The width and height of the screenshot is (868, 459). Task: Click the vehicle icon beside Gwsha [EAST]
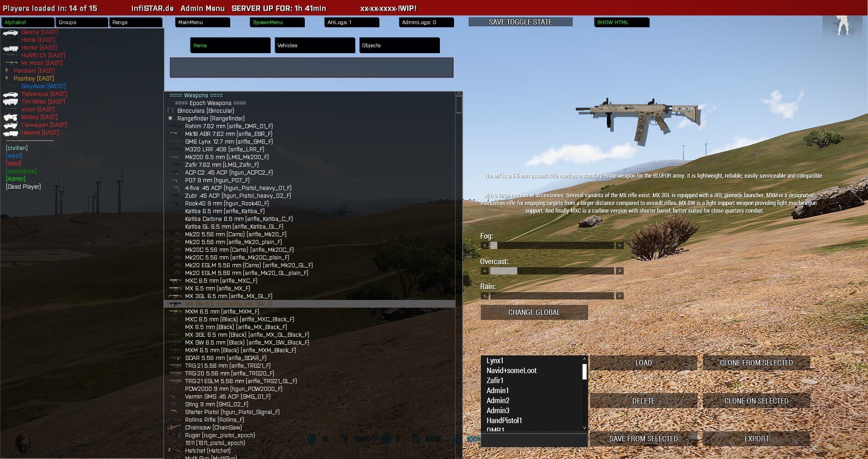coord(10,32)
